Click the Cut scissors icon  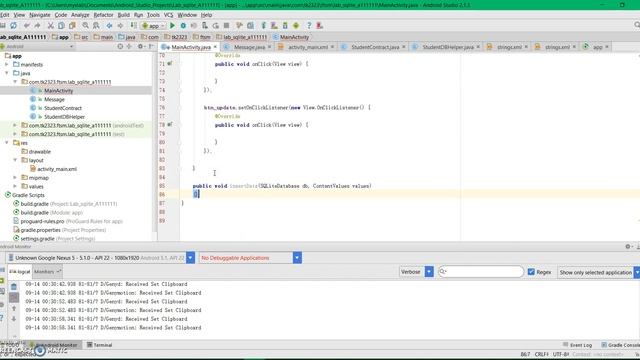pos(51,26)
